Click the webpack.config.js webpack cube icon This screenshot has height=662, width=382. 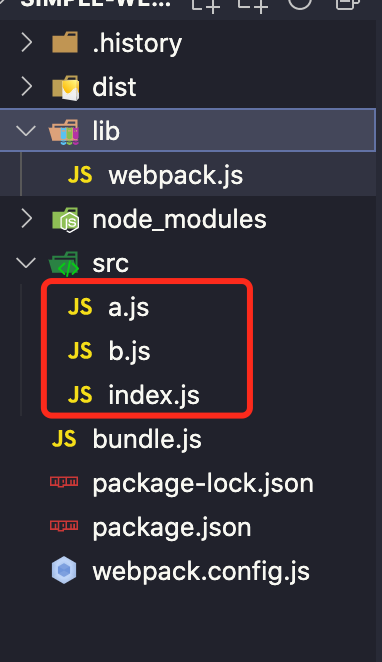64,570
